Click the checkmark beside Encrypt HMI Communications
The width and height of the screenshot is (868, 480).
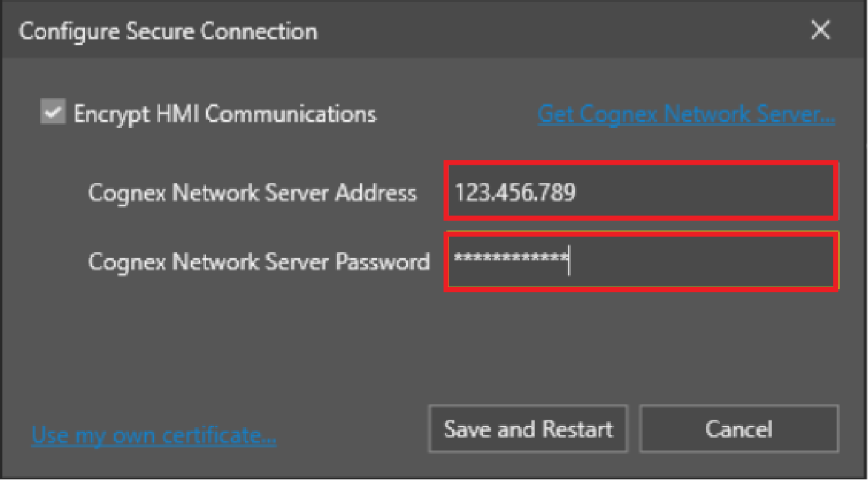[53, 113]
